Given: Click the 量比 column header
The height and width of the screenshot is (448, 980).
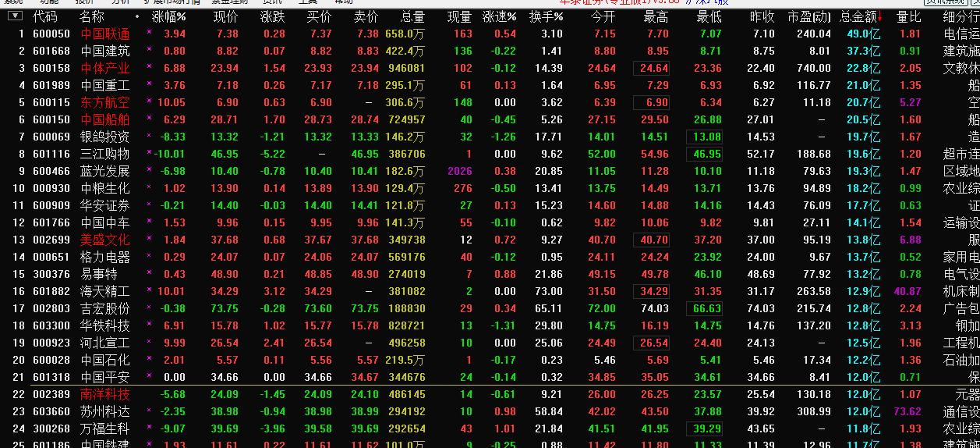Looking at the screenshot, I should (x=909, y=16).
